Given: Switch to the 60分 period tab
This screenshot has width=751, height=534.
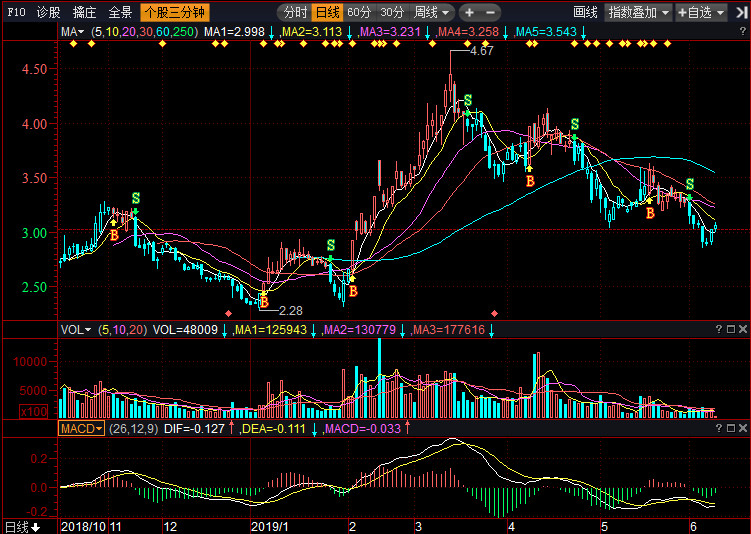Looking at the screenshot, I should pos(359,12).
